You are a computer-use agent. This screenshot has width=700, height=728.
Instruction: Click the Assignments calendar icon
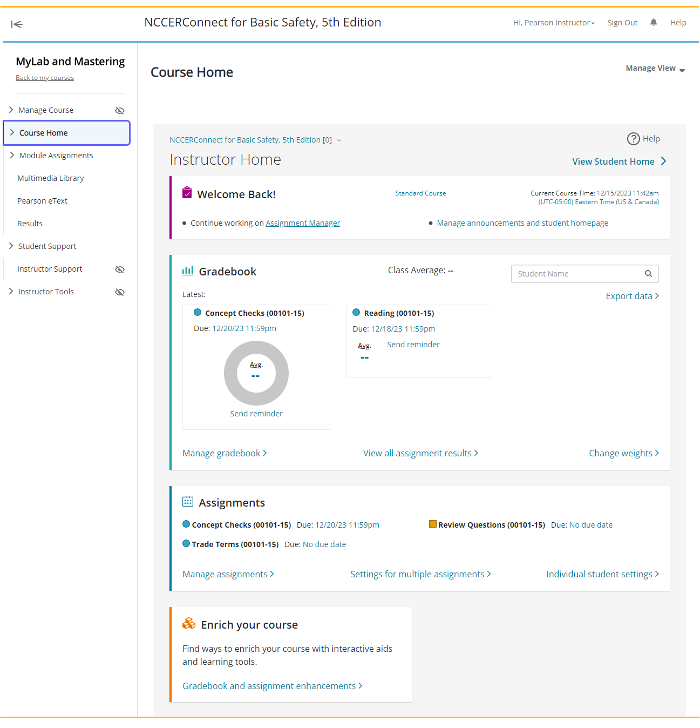click(x=188, y=501)
